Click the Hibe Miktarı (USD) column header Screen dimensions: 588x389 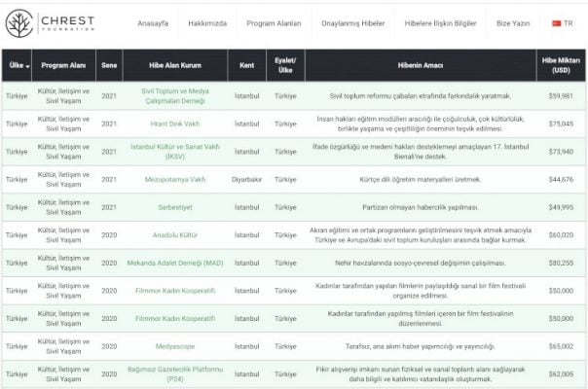pyautogui.click(x=560, y=65)
